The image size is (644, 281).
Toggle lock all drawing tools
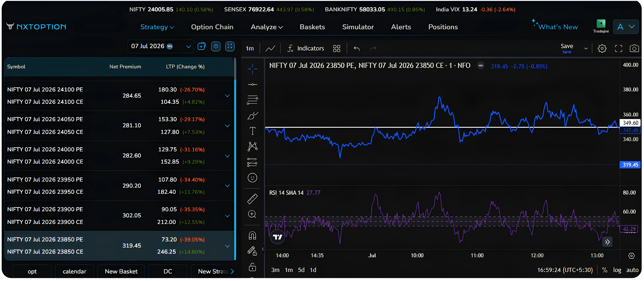coord(252,267)
